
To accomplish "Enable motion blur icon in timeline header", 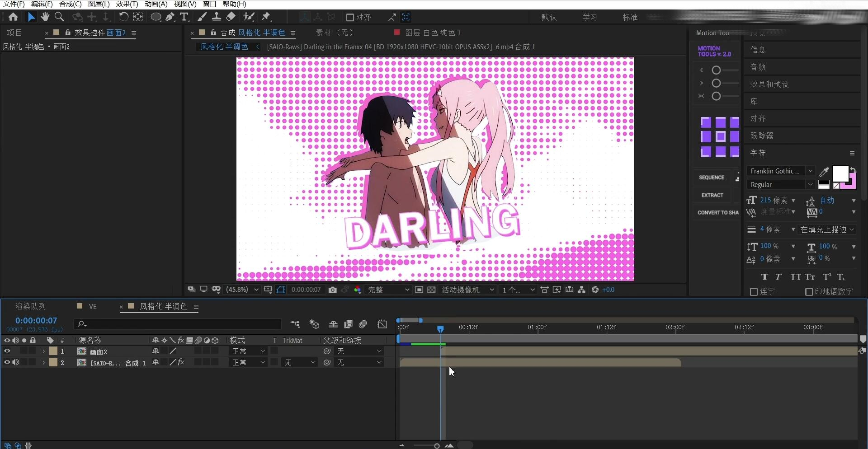I will pos(363,324).
